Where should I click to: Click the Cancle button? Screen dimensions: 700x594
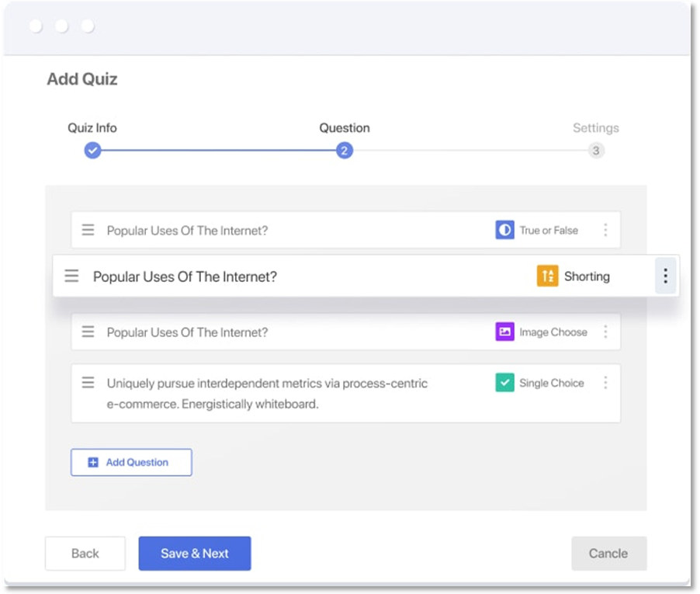(x=609, y=554)
